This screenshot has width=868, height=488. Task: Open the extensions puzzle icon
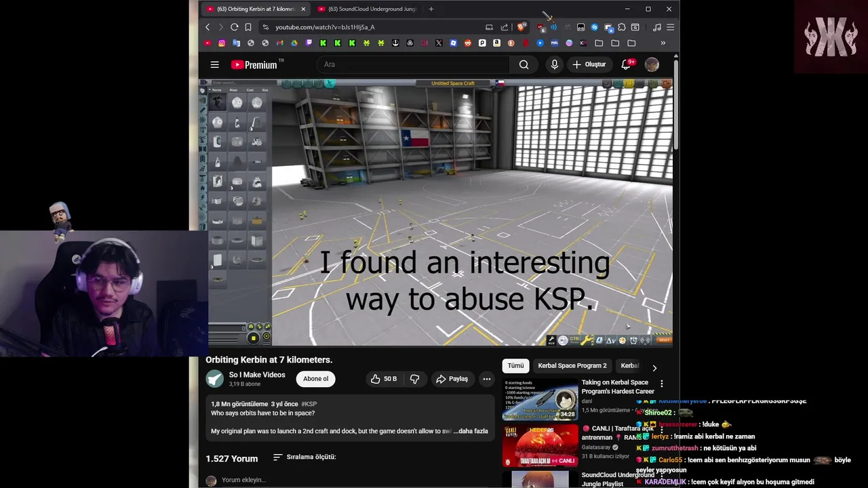pos(621,27)
